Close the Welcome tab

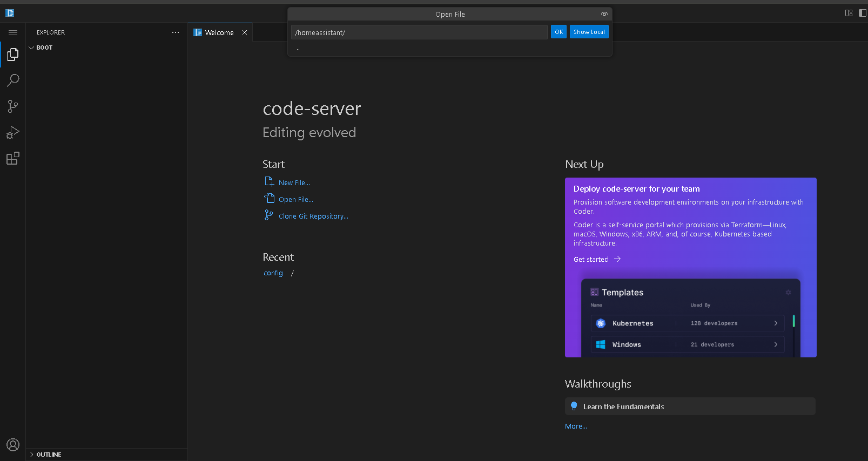point(245,32)
